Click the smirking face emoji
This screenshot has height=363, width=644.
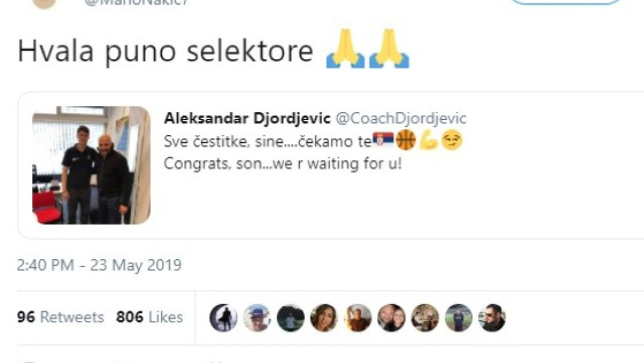coord(451,140)
